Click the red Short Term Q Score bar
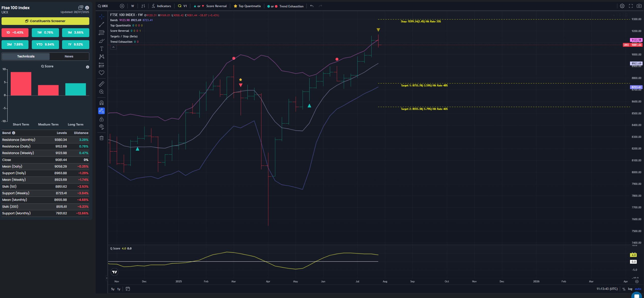Image resolution: width=644 pixels, height=298 pixels. tap(21, 84)
